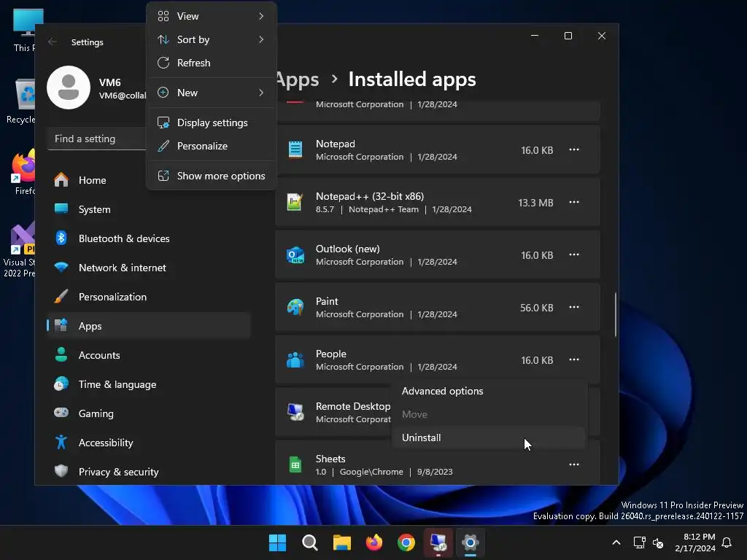The width and height of the screenshot is (747, 560).
Task: Click the Remote Desktop app icon
Action: 295,412
